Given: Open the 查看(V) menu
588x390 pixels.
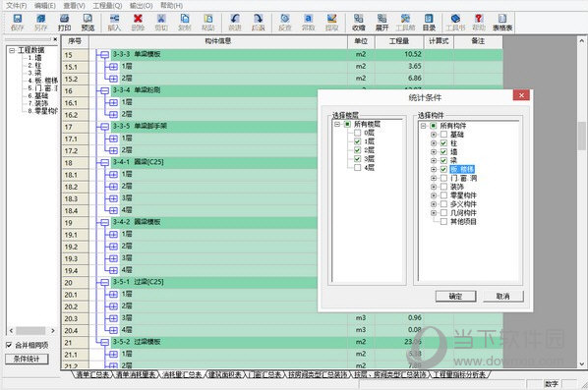Looking at the screenshot, I should click(x=75, y=5).
